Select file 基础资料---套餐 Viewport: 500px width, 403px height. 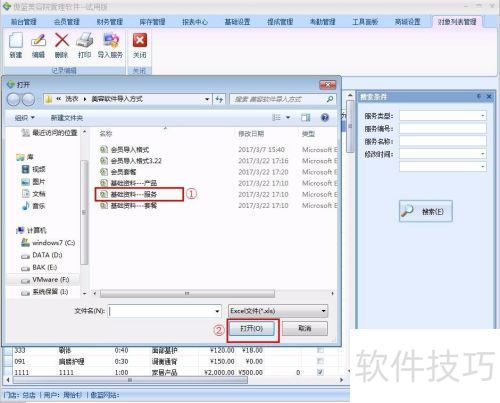tap(129, 205)
